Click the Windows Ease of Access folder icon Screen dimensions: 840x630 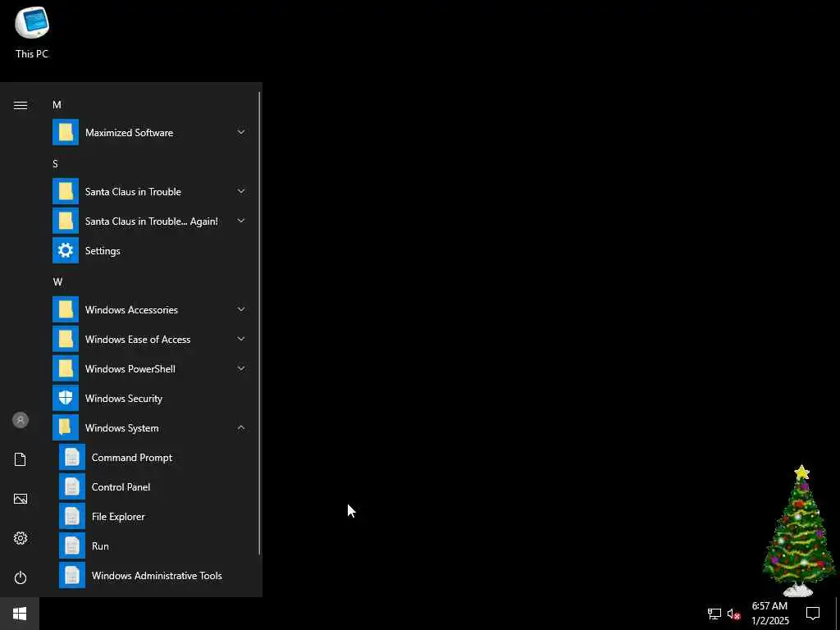[x=66, y=339]
